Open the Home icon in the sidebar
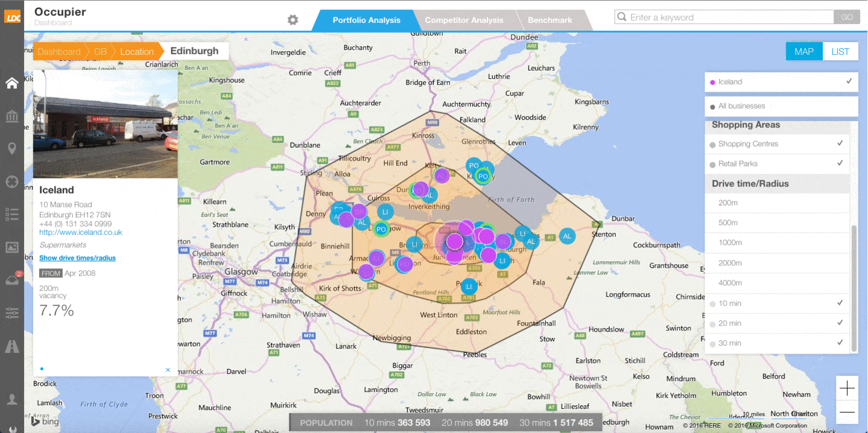This screenshot has width=868, height=433. click(x=11, y=83)
